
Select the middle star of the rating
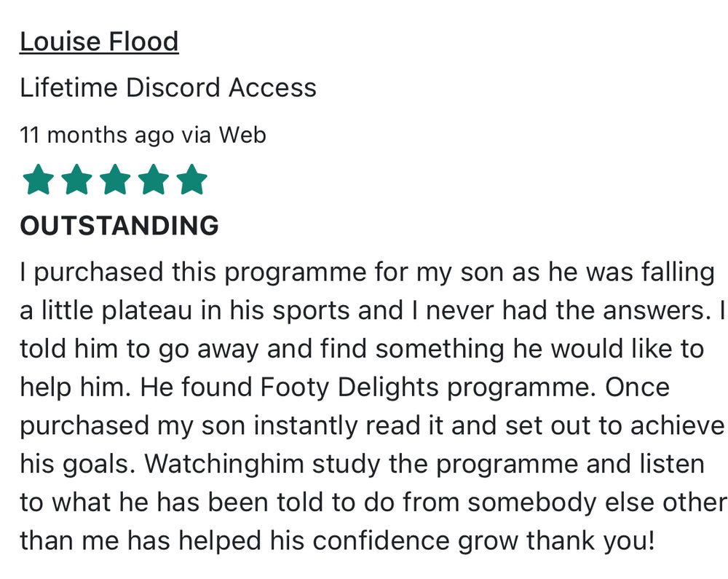coord(115,180)
